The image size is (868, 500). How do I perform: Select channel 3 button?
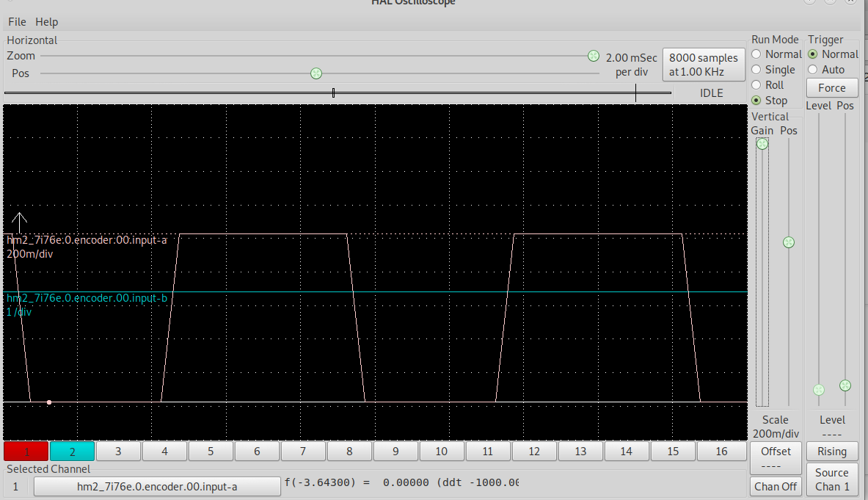click(118, 452)
